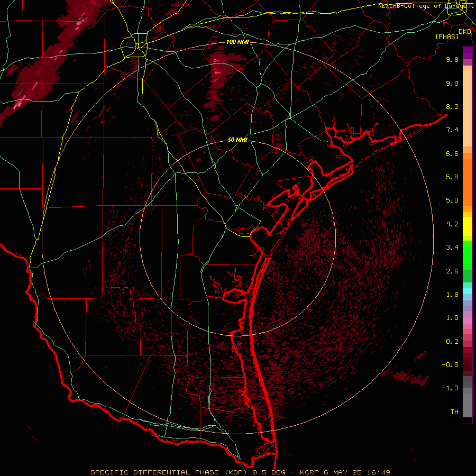
Task: Click the -0.5 value on color scale
Action: 450,365
